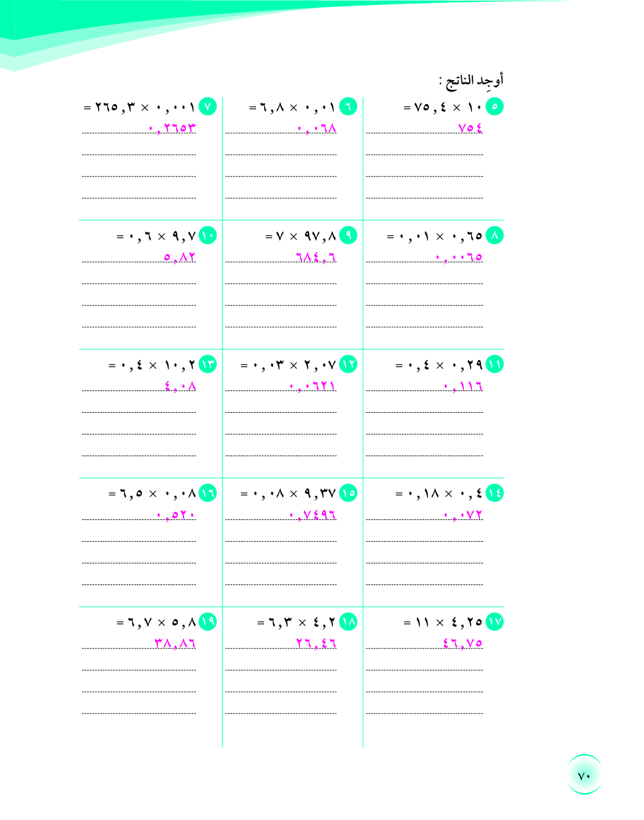
Task: Select the green circle badge numbered 14
Action: click(x=494, y=493)
